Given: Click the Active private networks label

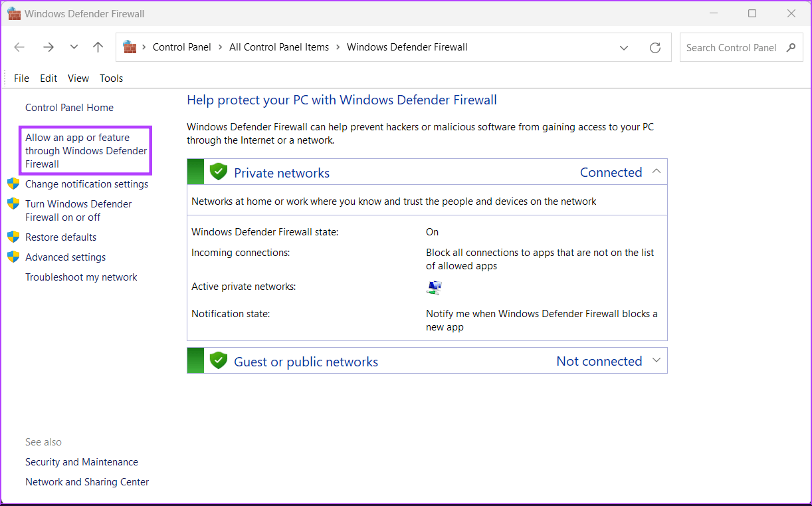Looking at the screenshot, I should [243, 287].
